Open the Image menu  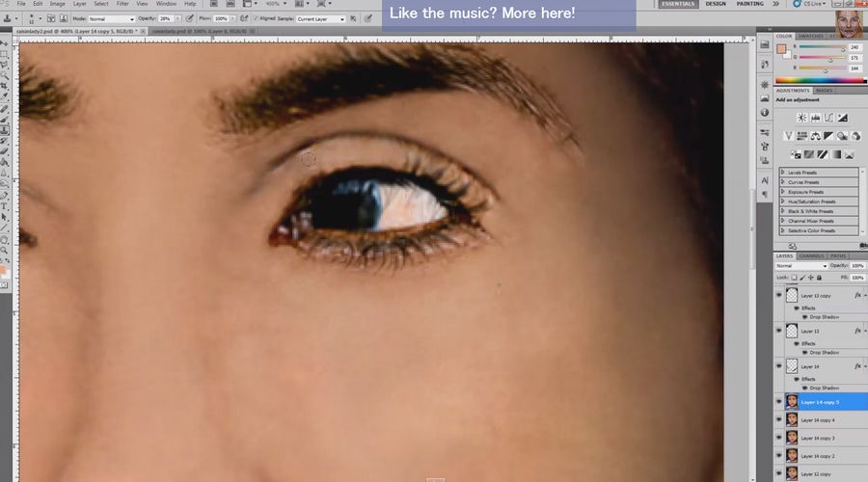pyautogui.click(x=57, y=3)
